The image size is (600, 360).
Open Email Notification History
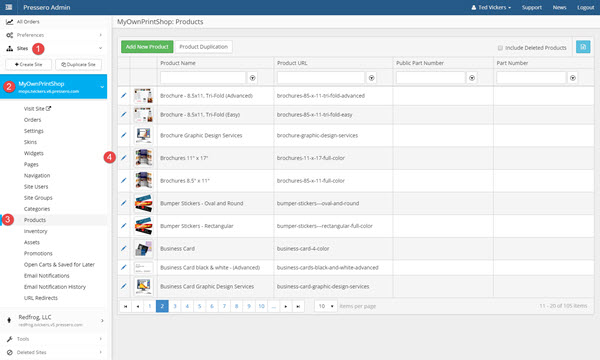55,287
